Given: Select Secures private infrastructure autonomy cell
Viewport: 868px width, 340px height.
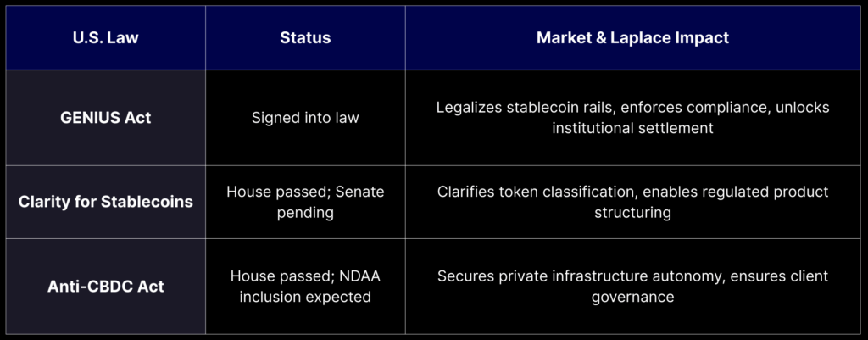Looking at the screenshot, I should click(632, 287).
